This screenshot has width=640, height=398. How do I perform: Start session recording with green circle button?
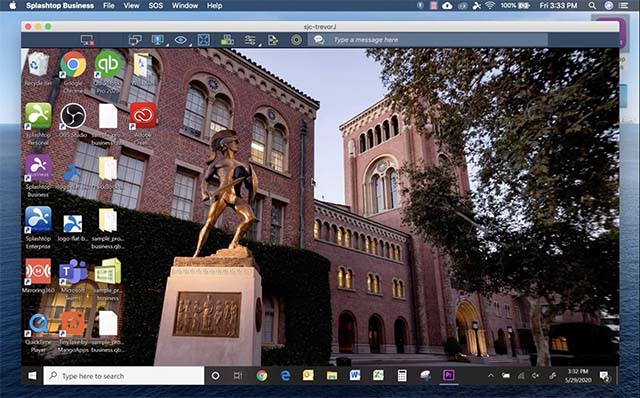click(297, 40)
